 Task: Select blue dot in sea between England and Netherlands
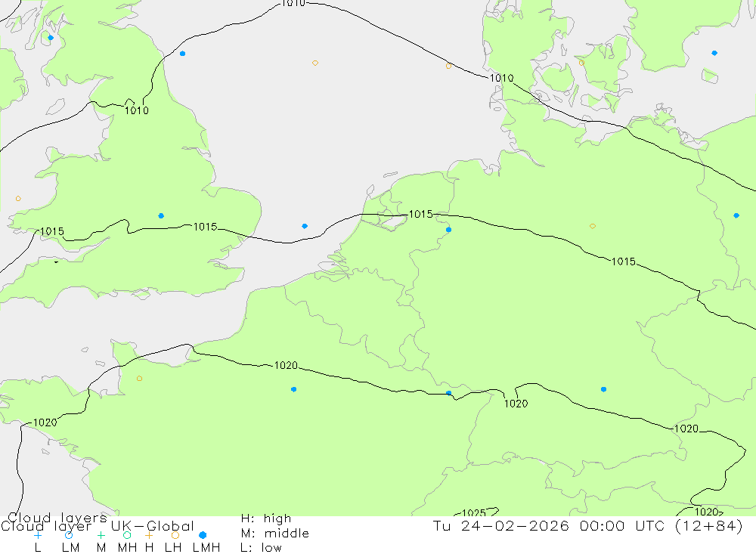[305, 226]
